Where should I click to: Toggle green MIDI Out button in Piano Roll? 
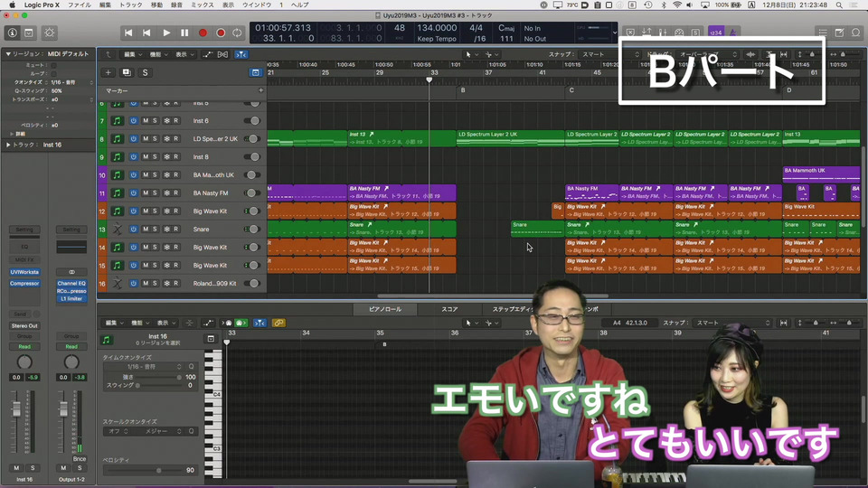pos(241,323)
